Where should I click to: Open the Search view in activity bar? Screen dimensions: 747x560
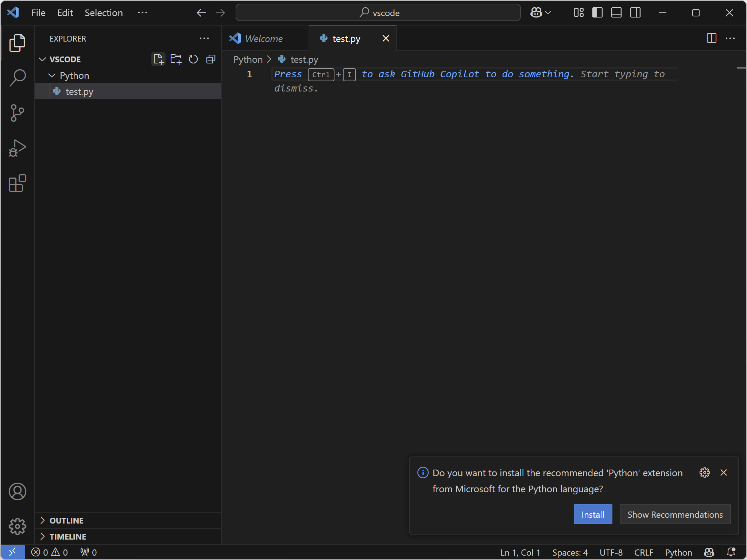(17, 78)
